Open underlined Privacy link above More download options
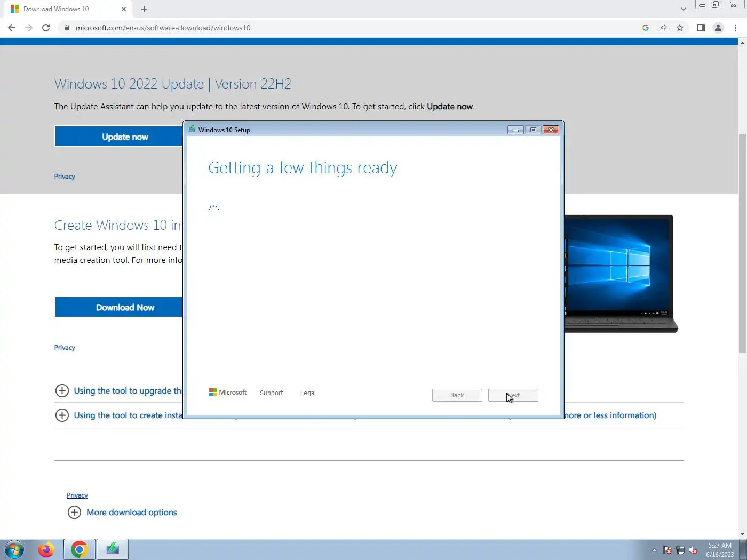 77,495
